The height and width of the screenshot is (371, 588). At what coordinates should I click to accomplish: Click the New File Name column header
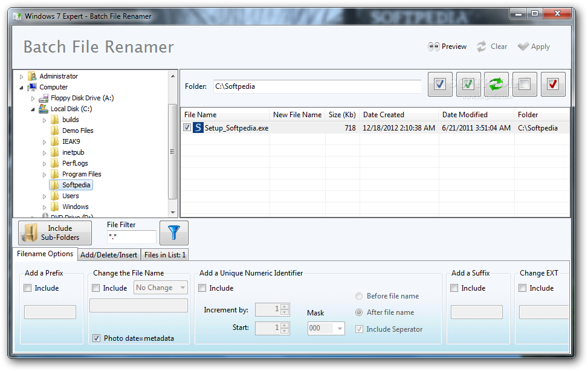coord(297,114)
